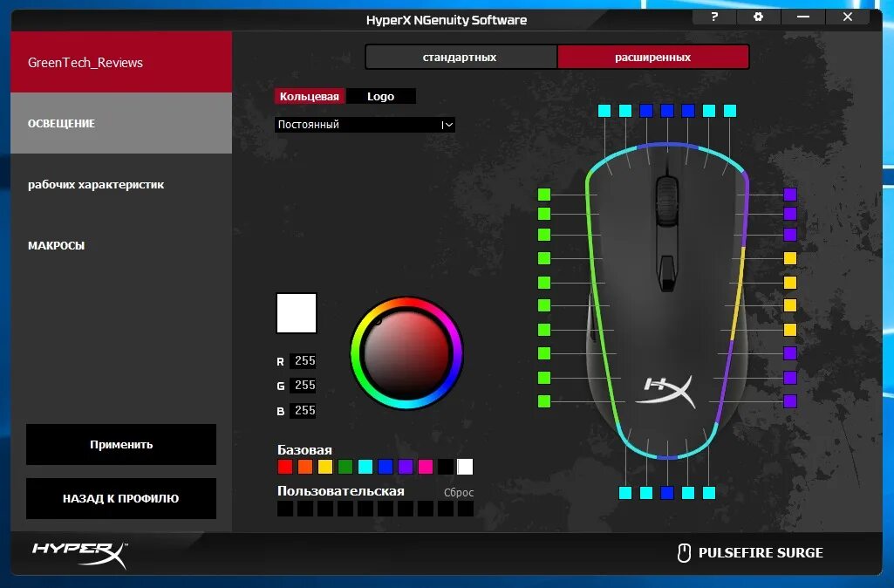Click the Сброс reset link

(459, 492)
